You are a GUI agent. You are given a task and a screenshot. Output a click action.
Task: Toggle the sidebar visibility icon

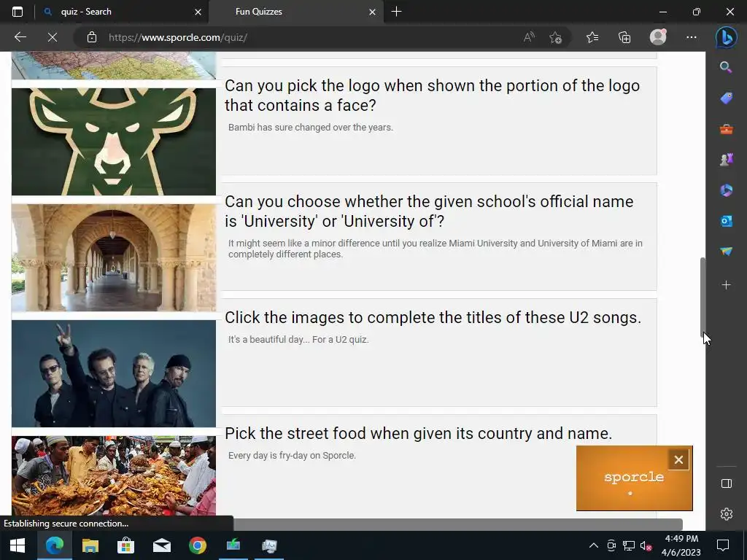[726, 483]
